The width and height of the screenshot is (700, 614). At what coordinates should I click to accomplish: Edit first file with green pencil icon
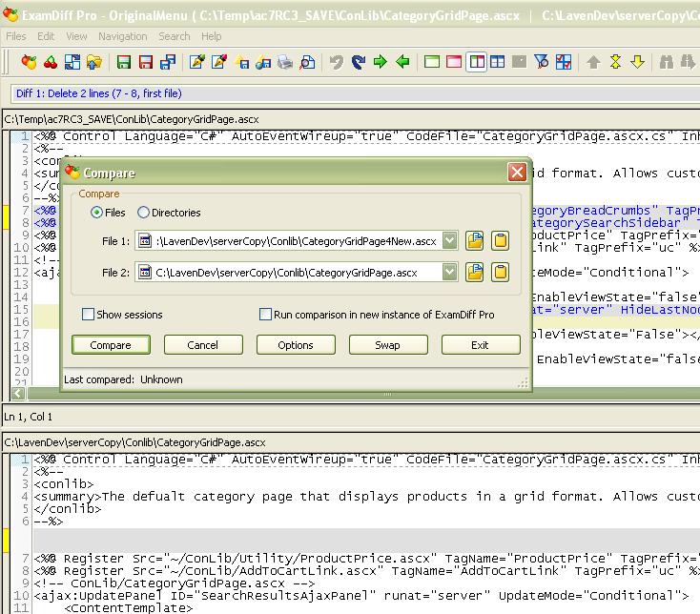(x=197, y=62)
